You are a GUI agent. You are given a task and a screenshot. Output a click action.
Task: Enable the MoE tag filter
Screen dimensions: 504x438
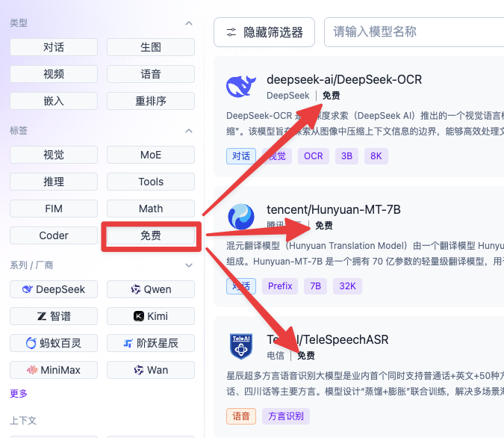(151, 155)
